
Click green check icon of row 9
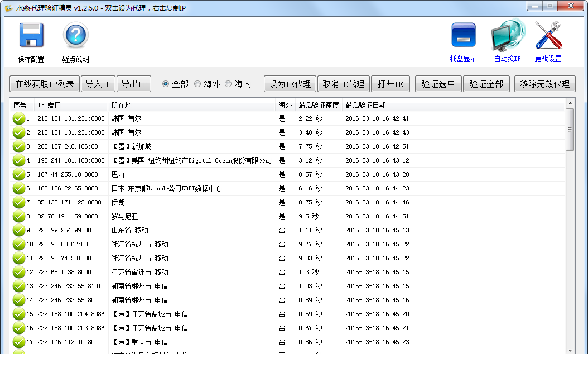[x=19, y=230]
